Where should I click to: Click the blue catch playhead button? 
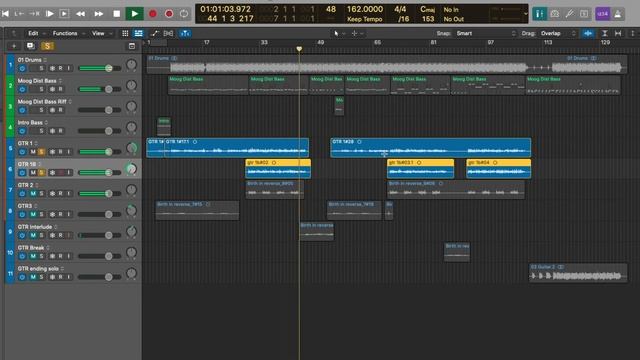185,33
